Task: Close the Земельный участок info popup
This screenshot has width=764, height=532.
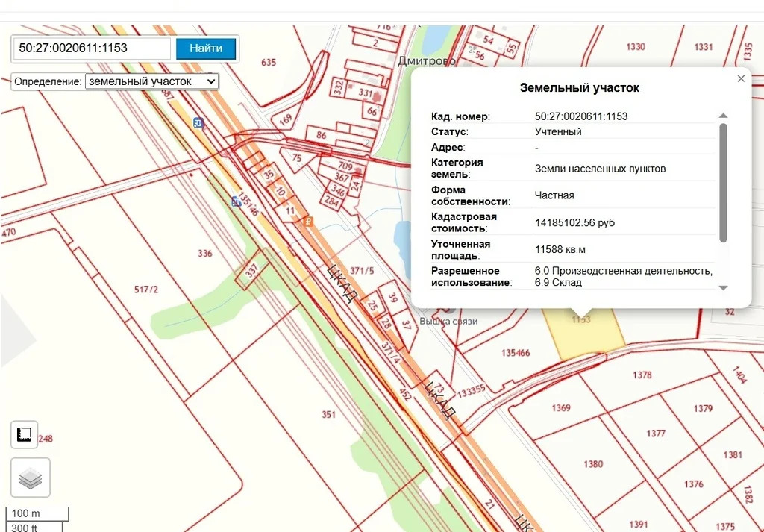Action: tap(741, 78)
